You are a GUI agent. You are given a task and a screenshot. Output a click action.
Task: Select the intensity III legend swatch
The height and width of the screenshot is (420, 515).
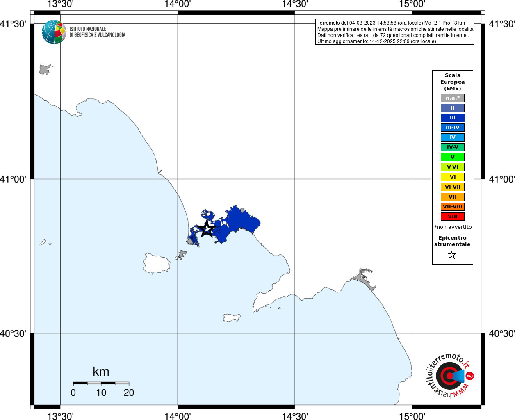tap(453, 118)
